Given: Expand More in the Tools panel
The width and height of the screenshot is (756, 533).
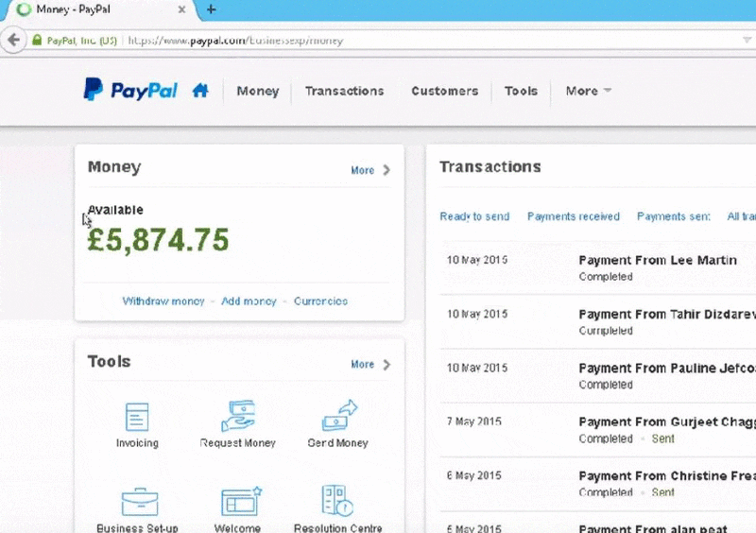Looking at the screenshot, I should click(x=369, y=364).
